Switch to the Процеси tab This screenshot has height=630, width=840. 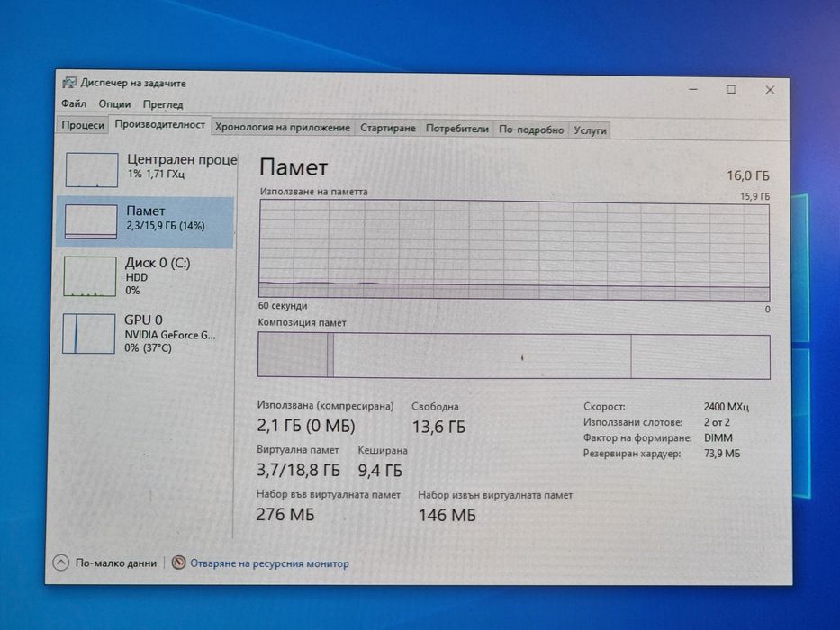83,125
